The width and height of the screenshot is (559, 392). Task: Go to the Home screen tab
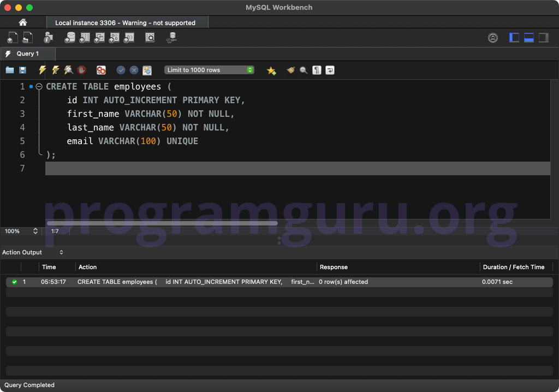click(23, 22)
